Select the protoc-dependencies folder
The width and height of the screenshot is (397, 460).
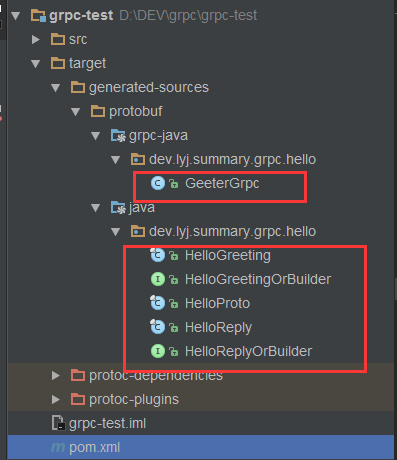click(156, 376)
